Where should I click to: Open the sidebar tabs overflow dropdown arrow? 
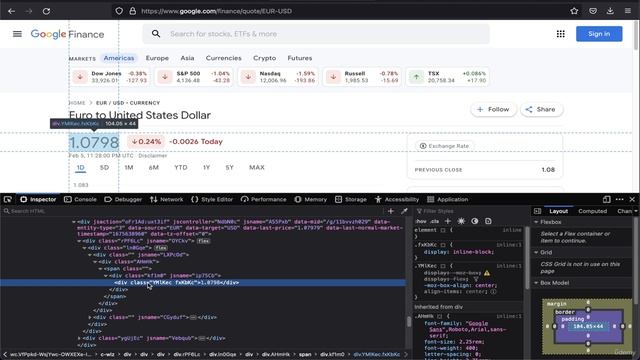tap(636, 211)
